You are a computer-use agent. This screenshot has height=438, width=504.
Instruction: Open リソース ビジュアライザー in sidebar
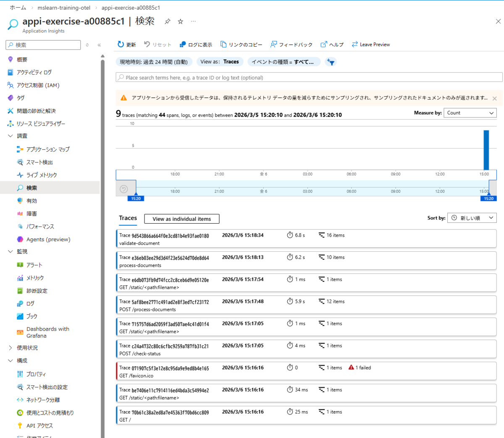click(x=41, y=124)
